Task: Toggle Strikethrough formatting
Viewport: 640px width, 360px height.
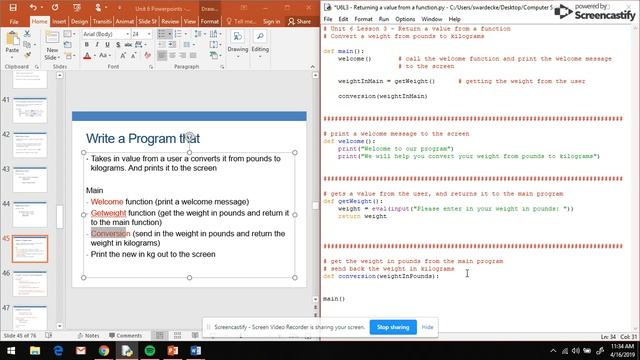Action: [x=128, y=44]
